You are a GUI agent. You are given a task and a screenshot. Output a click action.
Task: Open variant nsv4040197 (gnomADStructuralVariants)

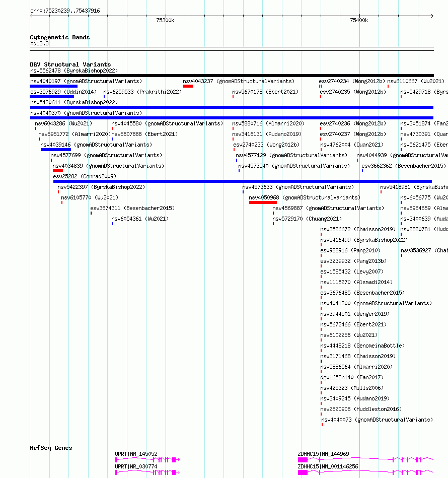click(86, 81)
